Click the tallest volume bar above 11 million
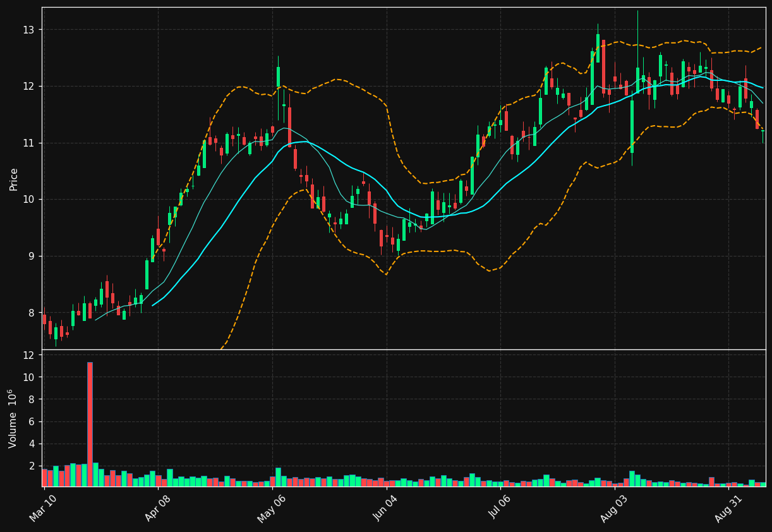772x532 pixels. tap(90, 424)
